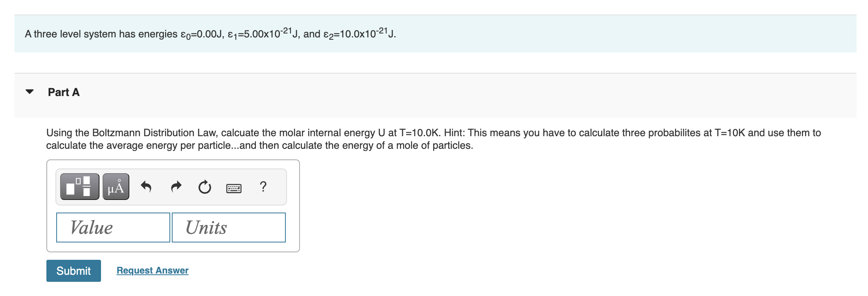The height and width of the screenshot is (296, 868).
Task: Open the Request Answer link
Action: click(x=153, y=270)
